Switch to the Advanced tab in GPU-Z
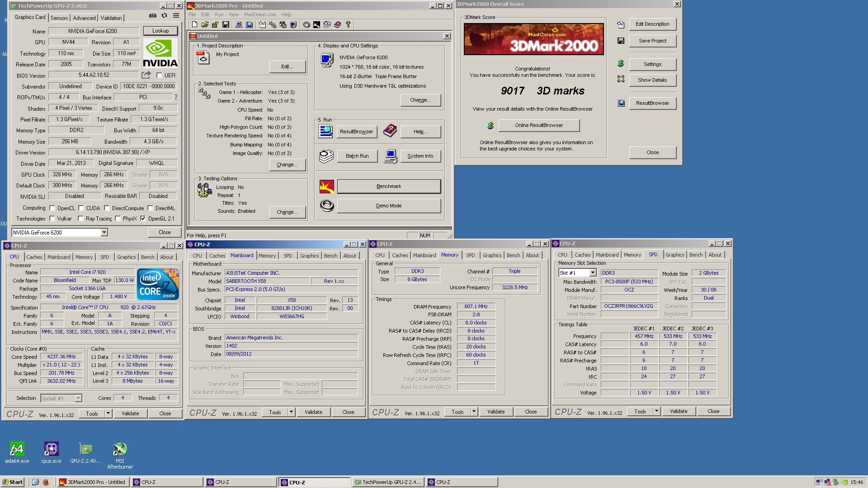 coord(85,18)
